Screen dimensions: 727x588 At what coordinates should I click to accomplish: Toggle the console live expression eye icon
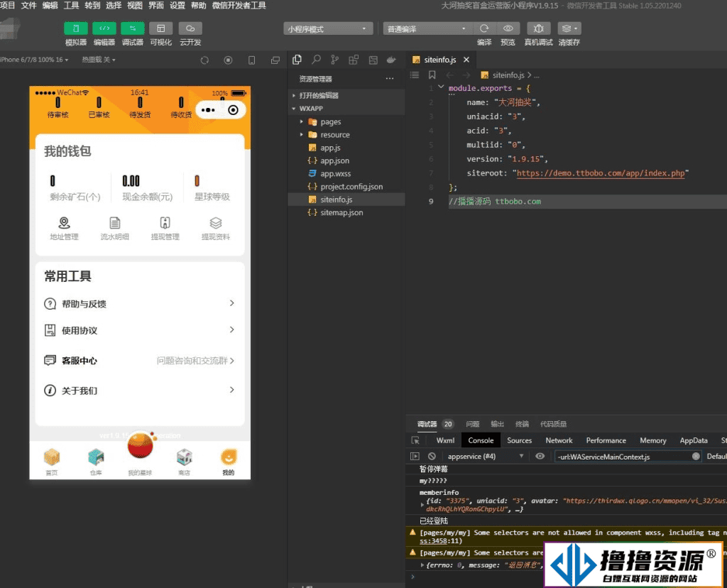point(540,457)
